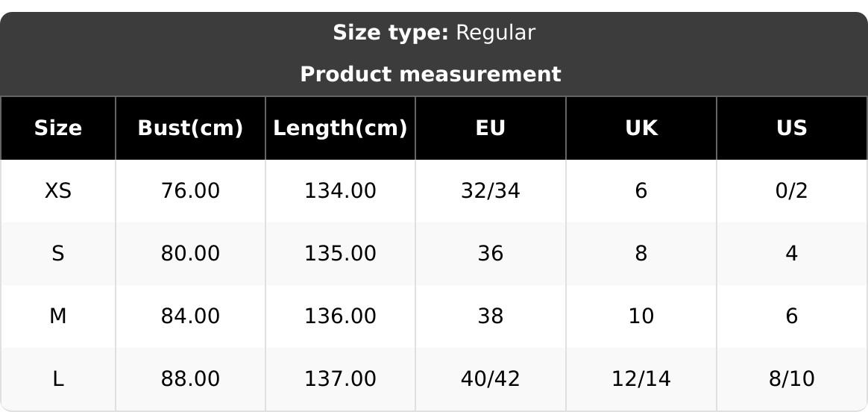The height and width of the screenshot is (412, 868).
Task: Click the Size column header
Action: pos(58,128)
